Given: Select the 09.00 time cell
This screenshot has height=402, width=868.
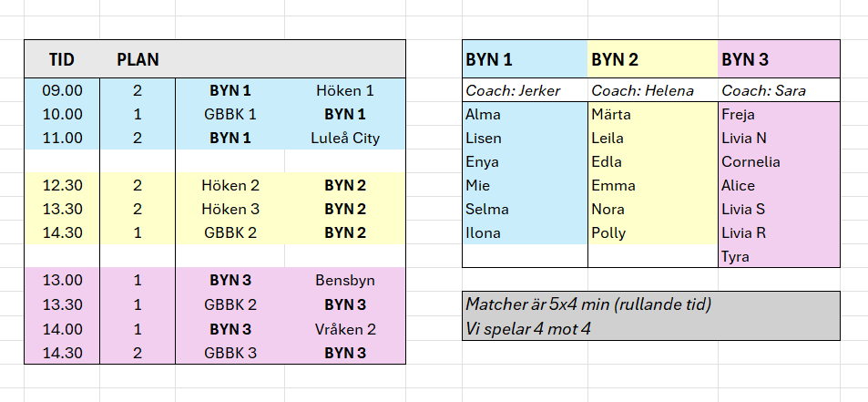Looking at the screenshot, I should point(62,90).
